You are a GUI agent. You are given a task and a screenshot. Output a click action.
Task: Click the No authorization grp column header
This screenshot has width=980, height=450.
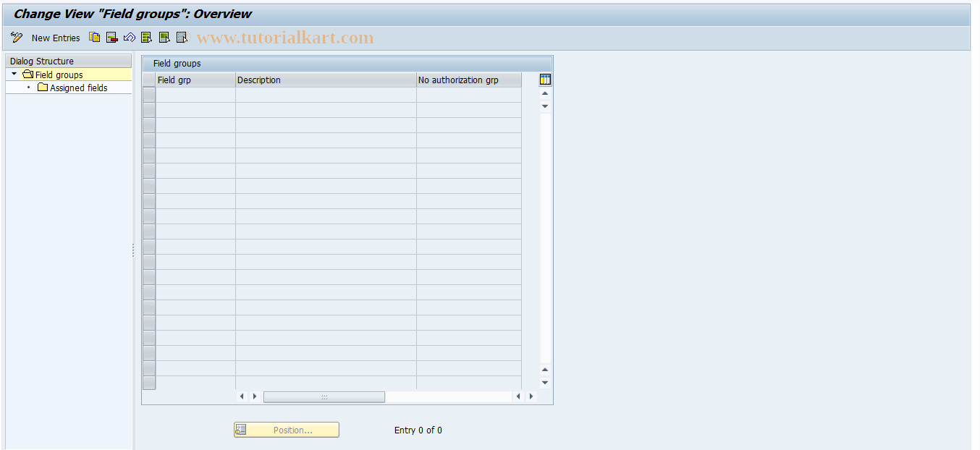(x=468, y=80)
